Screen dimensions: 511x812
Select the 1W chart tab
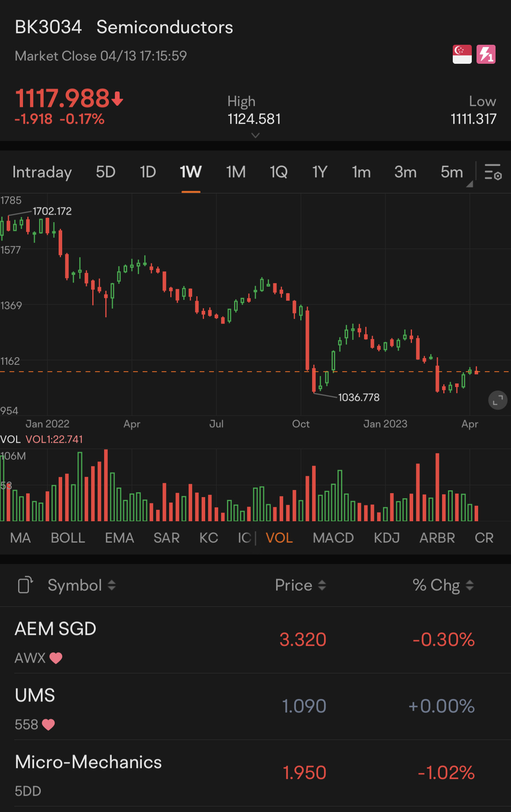pos(191,172)
